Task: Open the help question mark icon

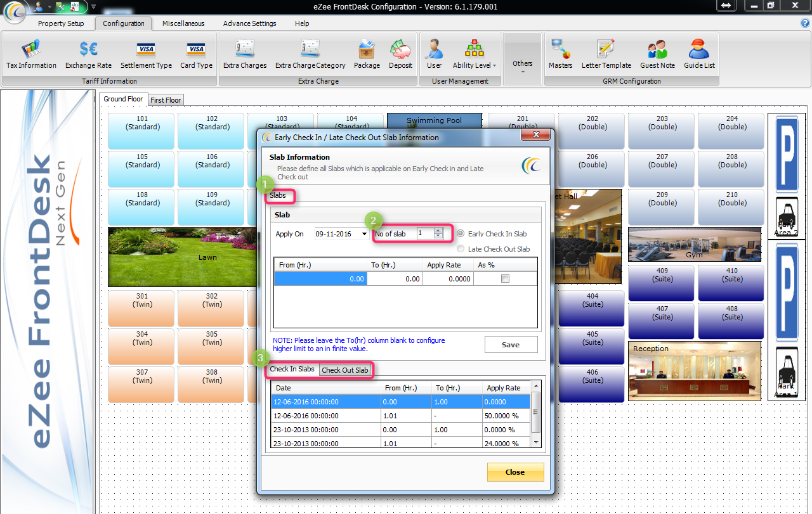Action: (x=805, y=23)
